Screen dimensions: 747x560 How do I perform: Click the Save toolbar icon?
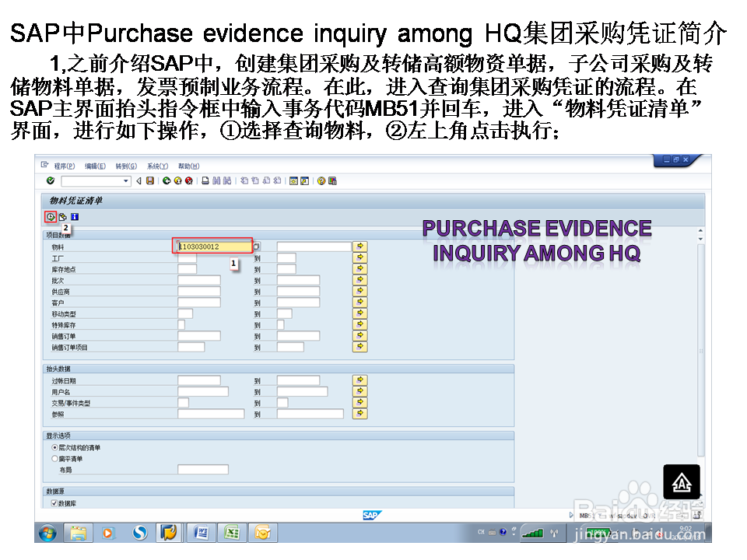150,181
